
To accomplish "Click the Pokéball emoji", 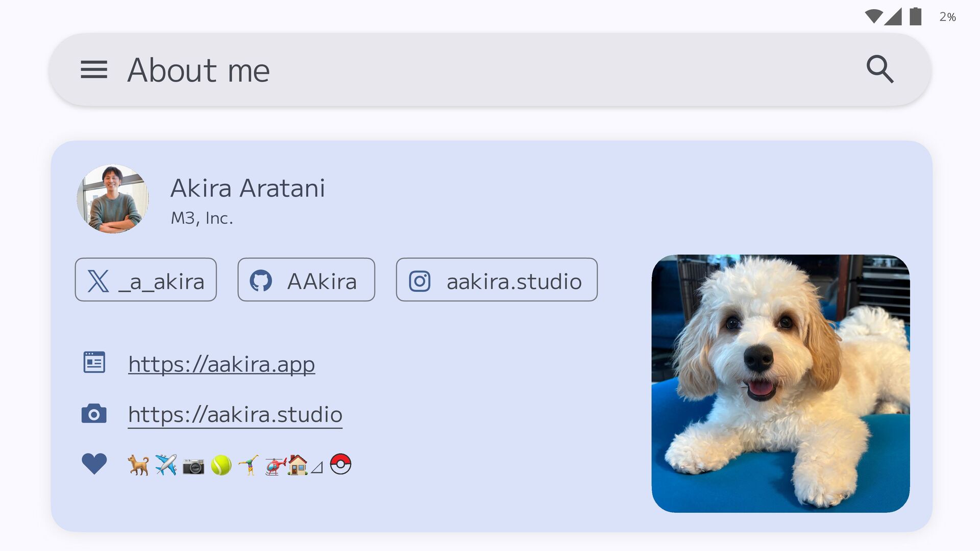I will [x=340, y=464].
